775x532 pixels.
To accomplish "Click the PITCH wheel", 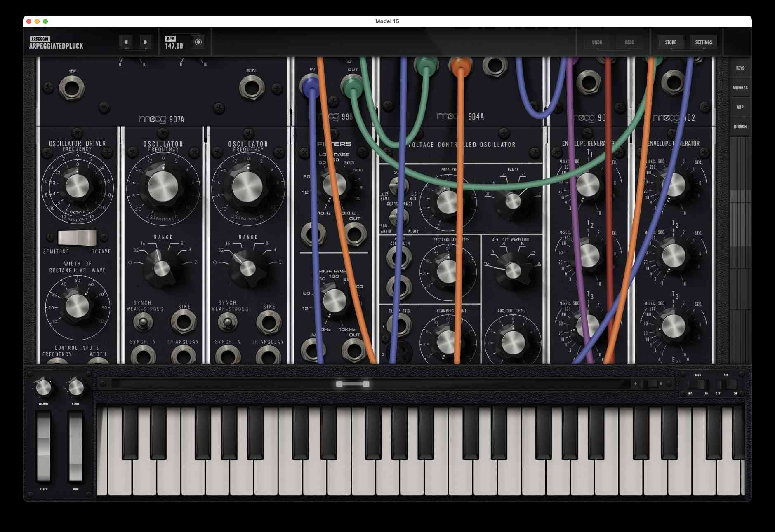I will (x=44, y=447).
